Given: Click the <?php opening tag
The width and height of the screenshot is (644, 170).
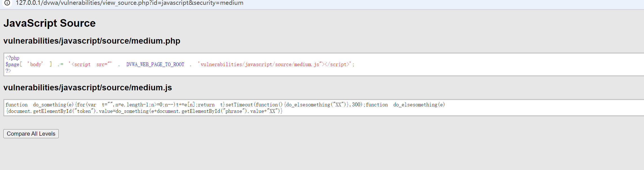Looking at the screenshot, I should click(x=12, y=58).
